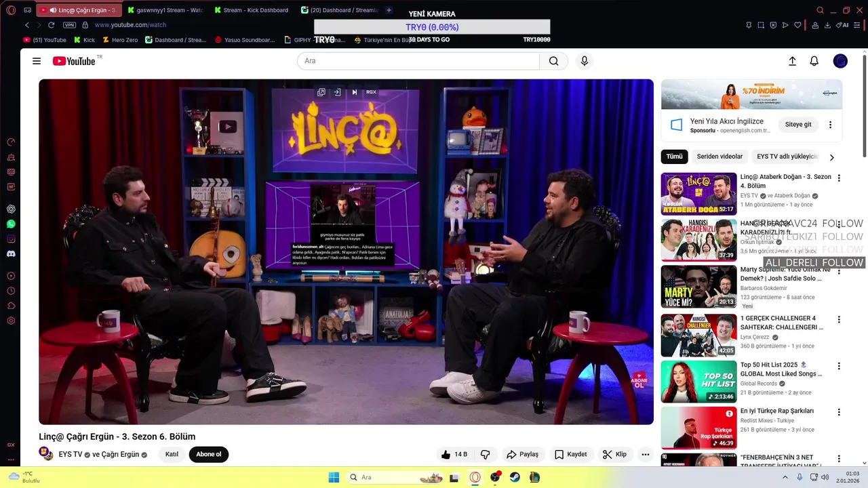Viewport: 868px width, 488px height.
Task: Open the Opera sidebar extensions cube icon
Action: point(11,306)
